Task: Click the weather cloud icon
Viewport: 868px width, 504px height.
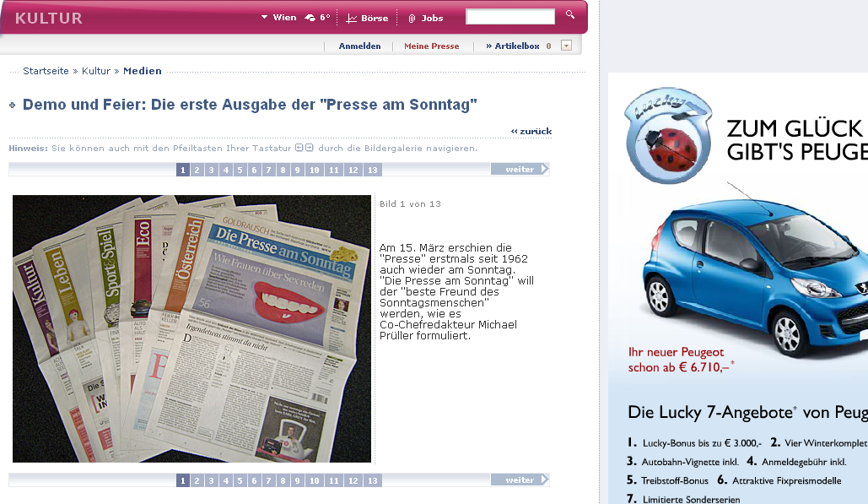Action: pyautogui.click(x=310, y=18)
